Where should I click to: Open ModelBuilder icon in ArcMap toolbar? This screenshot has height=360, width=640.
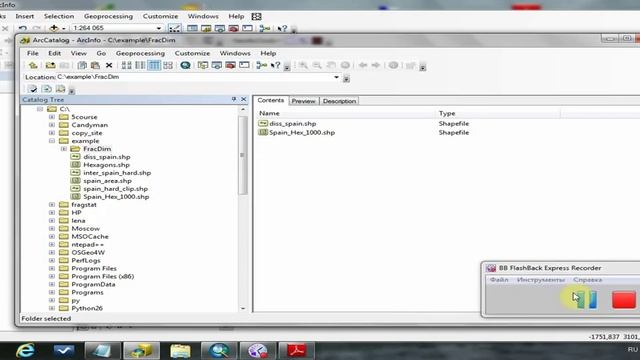coord(264,28)
